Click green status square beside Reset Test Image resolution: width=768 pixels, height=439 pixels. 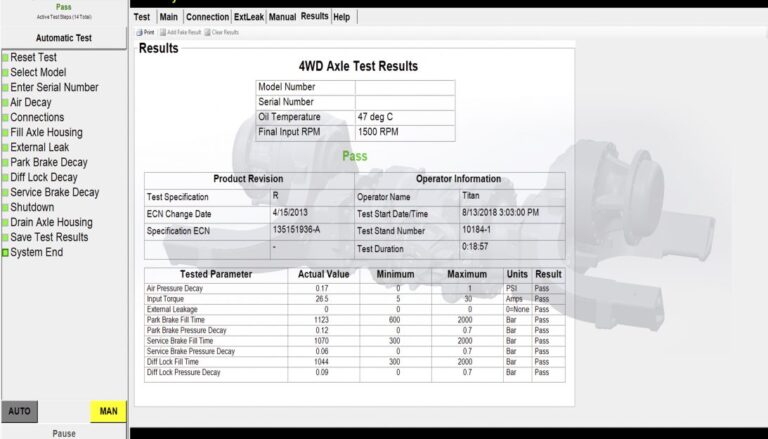coord(5,58)
